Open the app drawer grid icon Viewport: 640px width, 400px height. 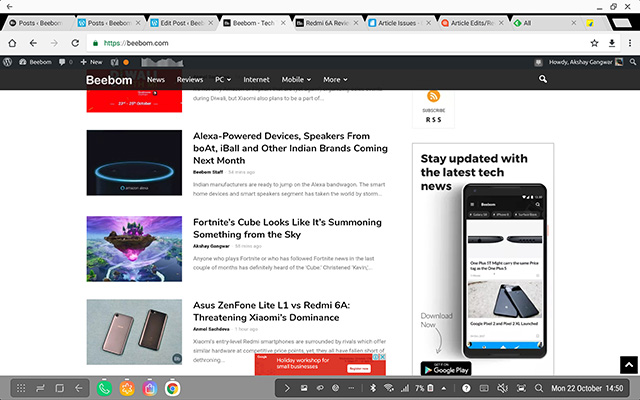click(x=18, y=387)
